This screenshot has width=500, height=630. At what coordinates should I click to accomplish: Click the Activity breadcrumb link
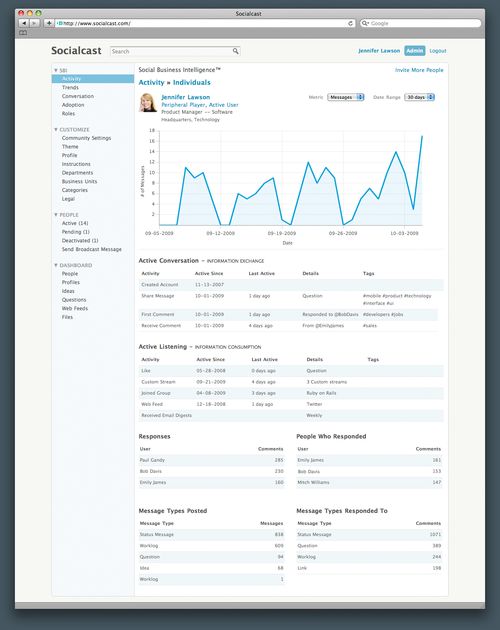152,82
